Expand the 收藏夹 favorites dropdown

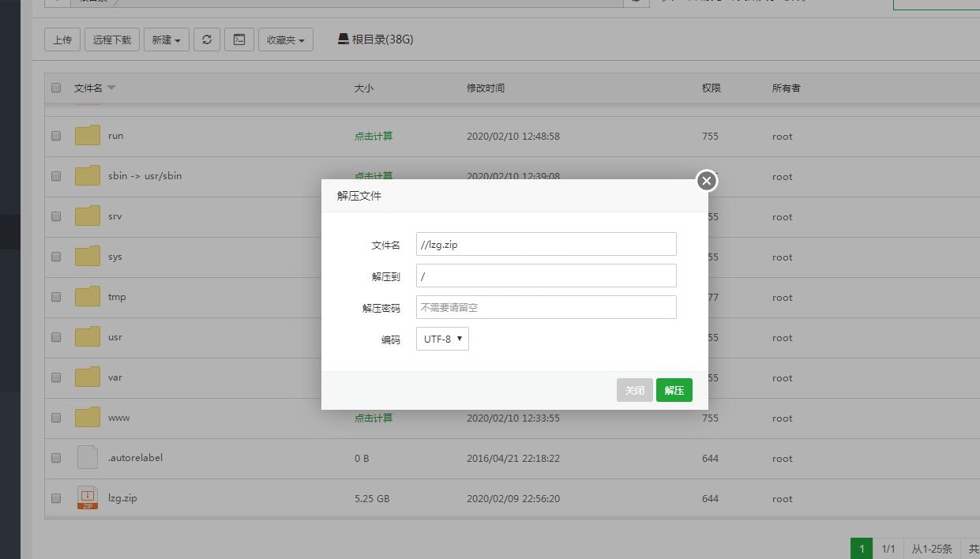tap(285, 39)
